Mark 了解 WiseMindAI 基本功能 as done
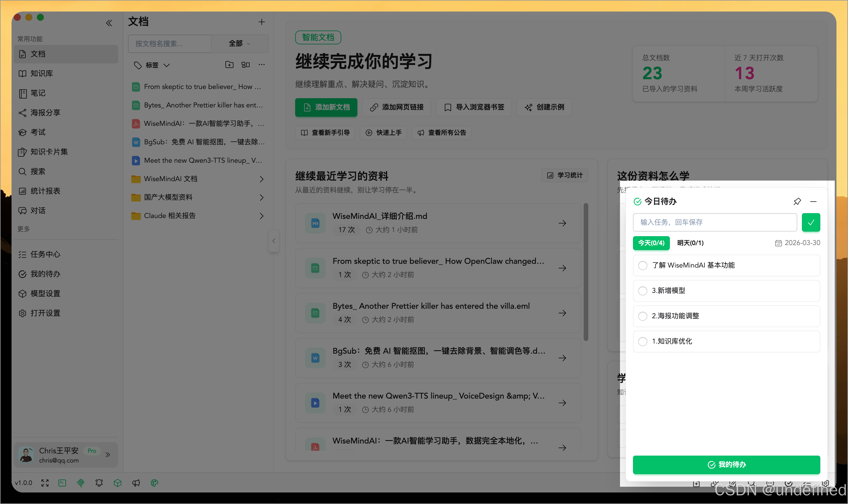The width and height of the screenshot is (848, 504). [x=642, y=265]
